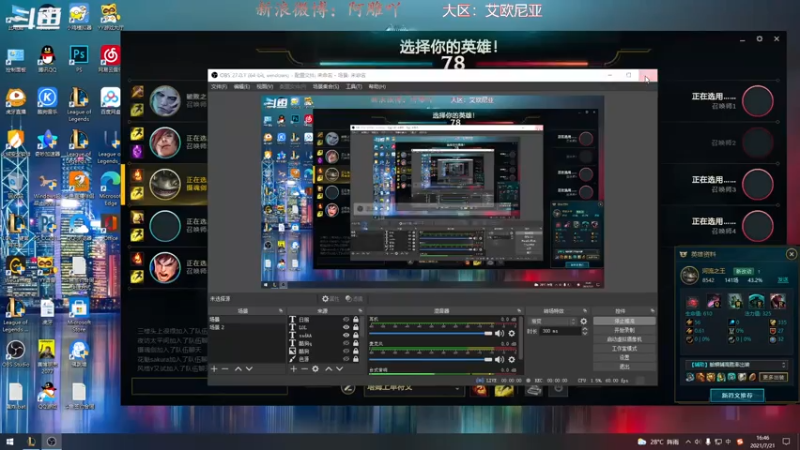Remove the selected scene in OBS
The width and height of the screenshot is (800, 450).
pyautogui.click(x=225, y=369)
